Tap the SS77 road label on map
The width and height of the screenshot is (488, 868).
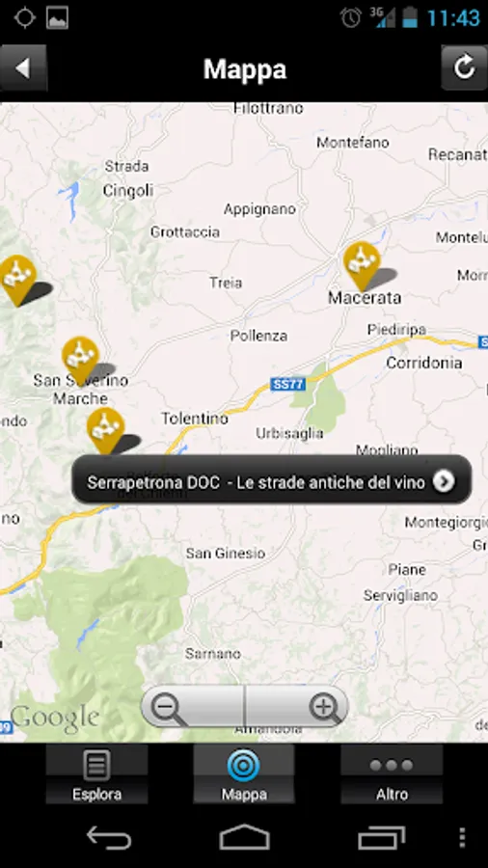click(x=288, y=384)
